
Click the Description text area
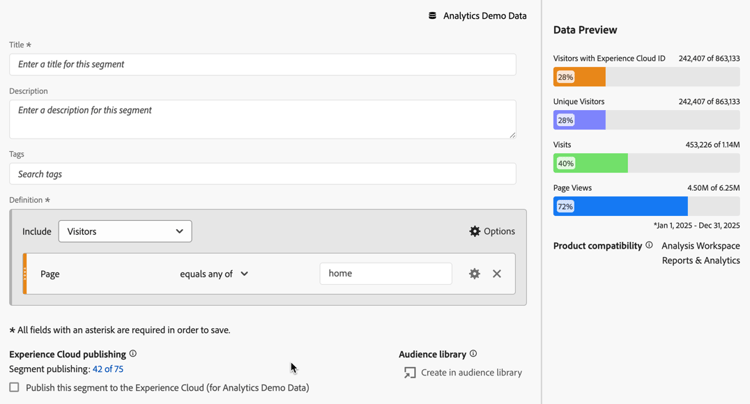tap(262, 119)
